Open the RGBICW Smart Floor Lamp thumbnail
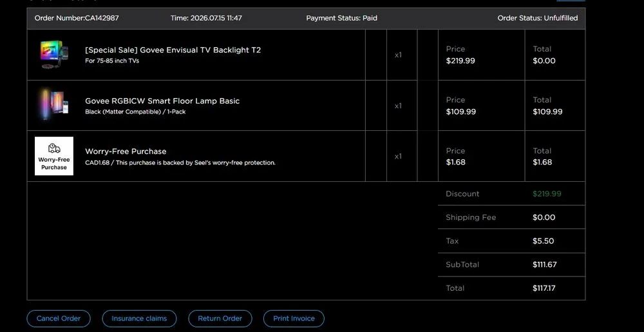Image resolution: width=644 pixels, height=332 pixels. (54, 105)
